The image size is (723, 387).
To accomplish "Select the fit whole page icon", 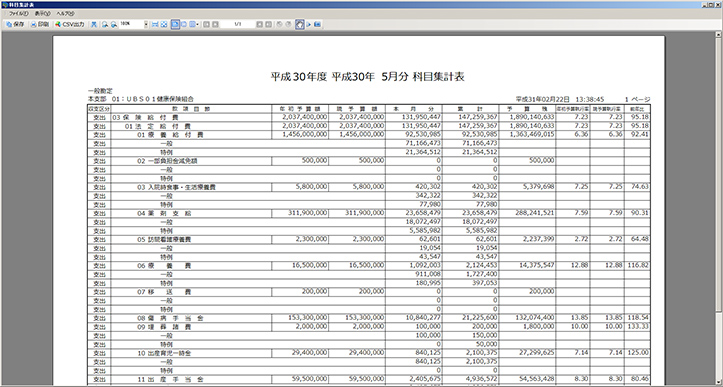I will pyautogui.click(x=164, y=24).
